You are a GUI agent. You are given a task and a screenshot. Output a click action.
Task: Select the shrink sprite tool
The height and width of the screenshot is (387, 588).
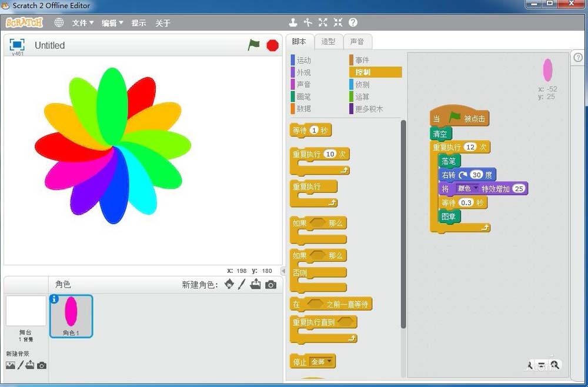tap(338, 22)
